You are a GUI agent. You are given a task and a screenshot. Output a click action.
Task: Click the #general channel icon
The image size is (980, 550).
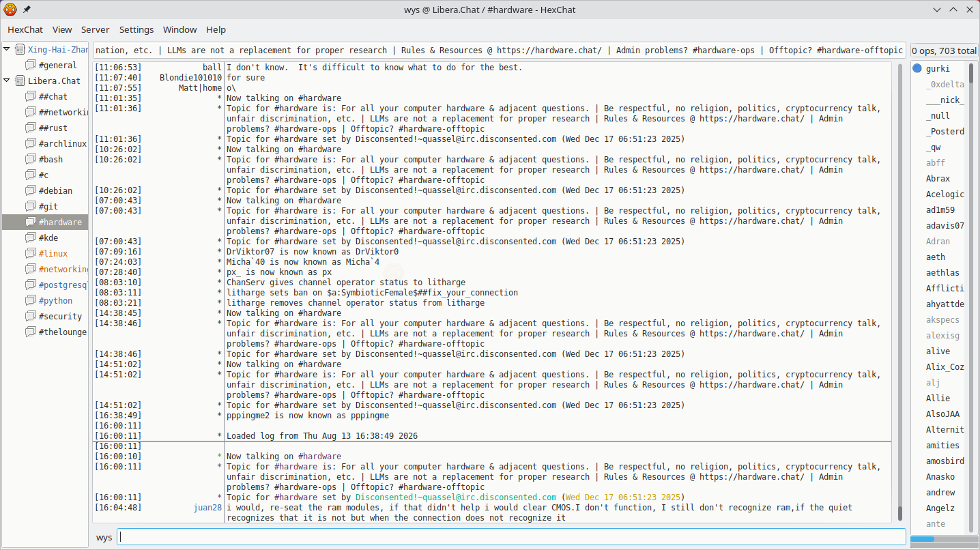[x=31, y=65]
